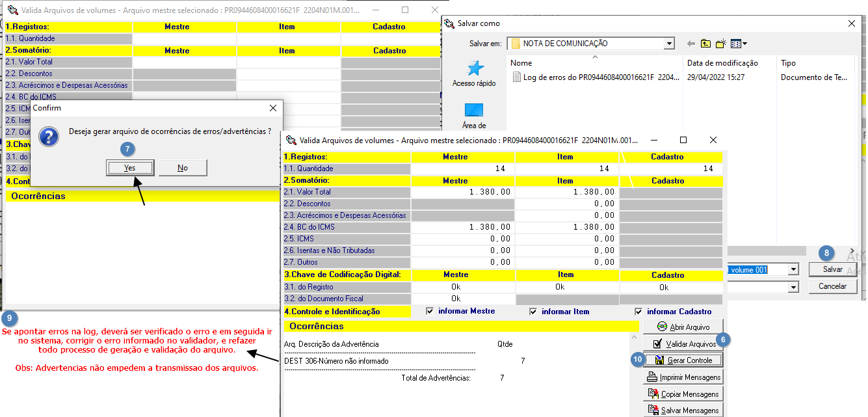Click Cadastro Quantidade cell showing 14
Screen dimensions: 868x417
click(671, 168)
